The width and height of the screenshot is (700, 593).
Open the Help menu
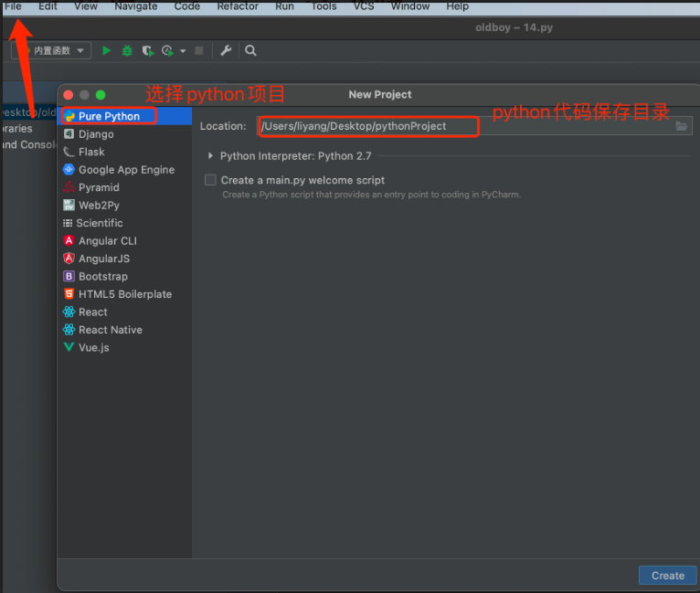[458, 6]
